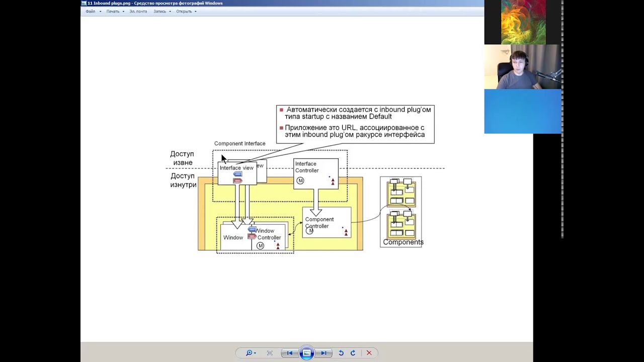Click the webcam video of the presenter

point(523,67)
